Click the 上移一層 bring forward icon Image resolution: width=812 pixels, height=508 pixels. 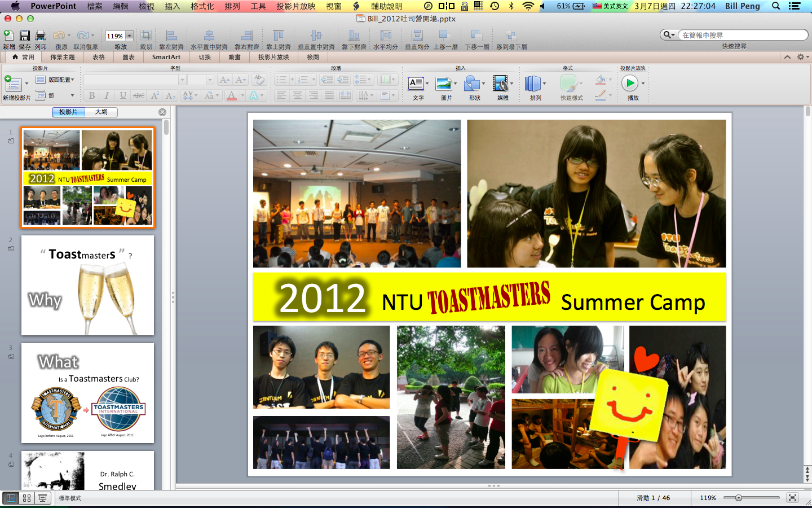(x=445, y=36)
